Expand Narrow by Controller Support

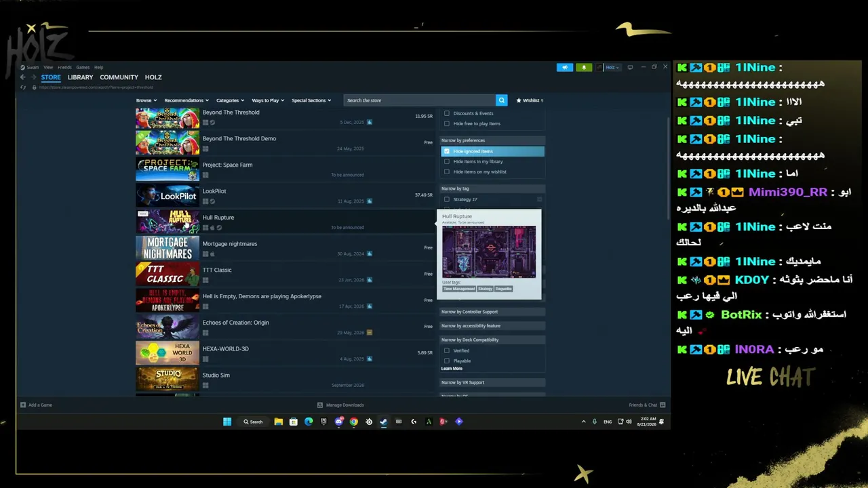[492, 312]
